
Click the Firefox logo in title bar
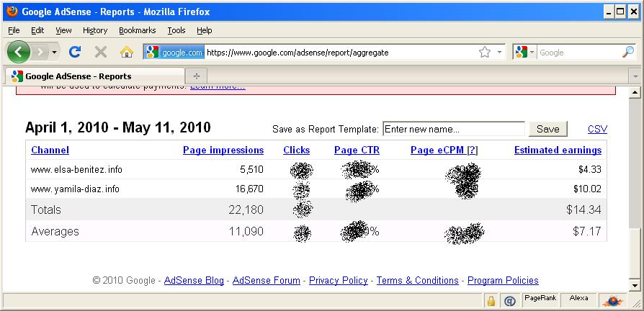pos(13,12)
